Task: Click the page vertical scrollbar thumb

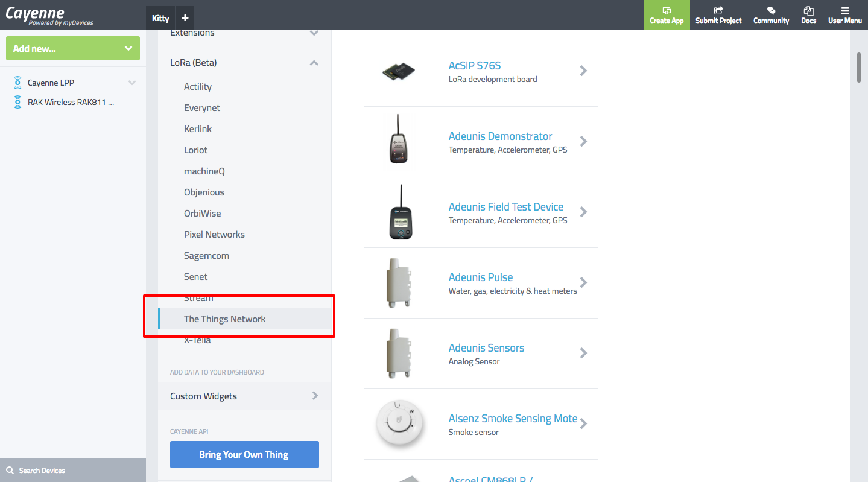Action: click(x=859, y=67)
